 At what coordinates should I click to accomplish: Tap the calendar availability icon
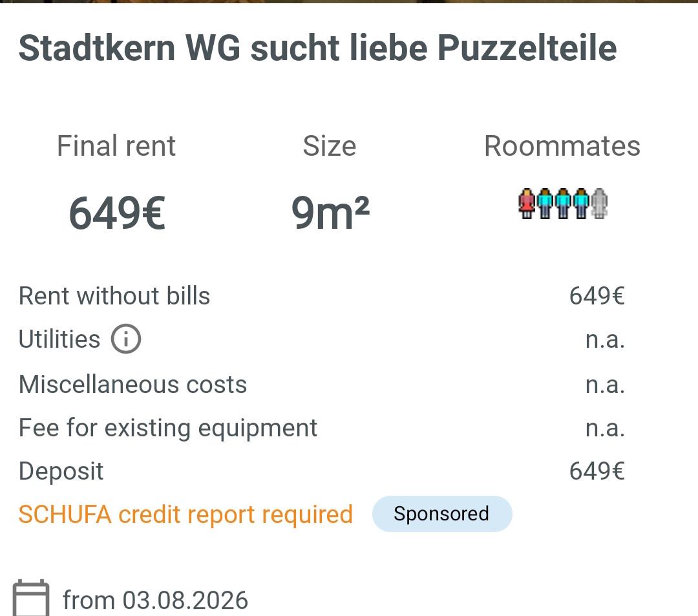coord(31,597)
